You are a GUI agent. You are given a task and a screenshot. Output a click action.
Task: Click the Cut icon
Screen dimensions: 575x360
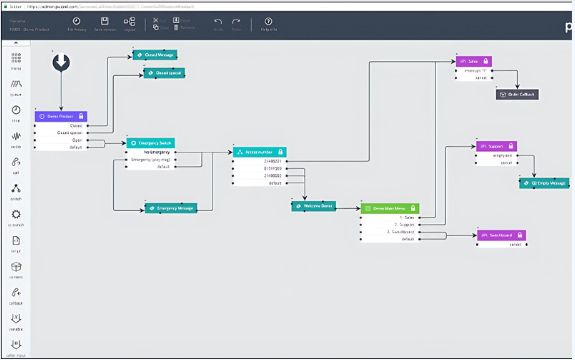[155, 20]
